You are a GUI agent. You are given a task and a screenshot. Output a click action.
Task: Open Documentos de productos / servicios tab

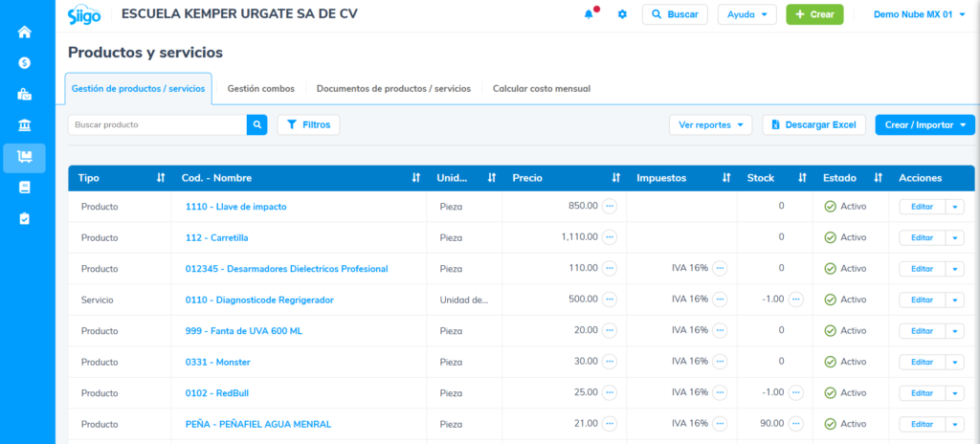click(393, 89)
